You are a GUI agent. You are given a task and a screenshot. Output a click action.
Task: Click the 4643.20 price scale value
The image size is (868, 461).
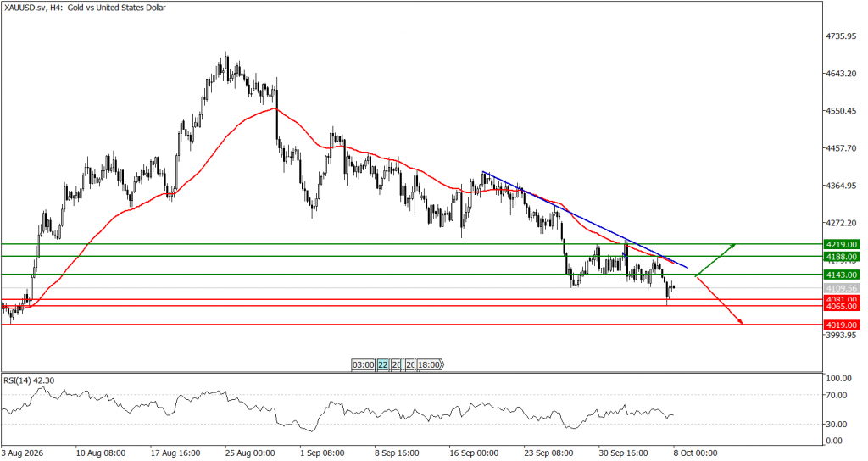click(842, 74)
